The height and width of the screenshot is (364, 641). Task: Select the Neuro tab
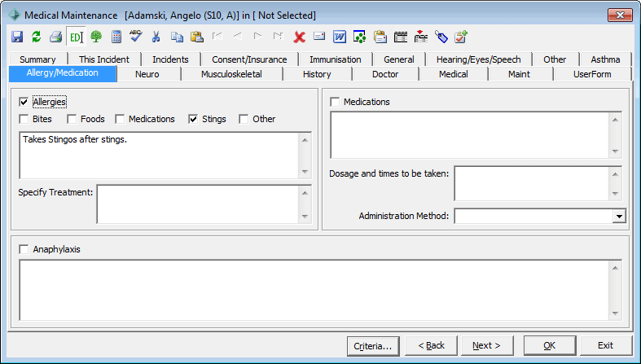(x=147, y=74)
